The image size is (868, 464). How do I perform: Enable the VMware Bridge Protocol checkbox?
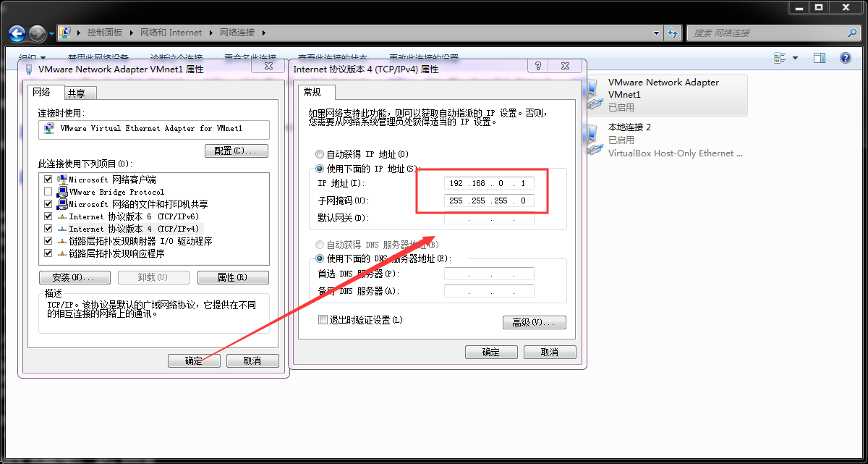(x=48, y=192)
